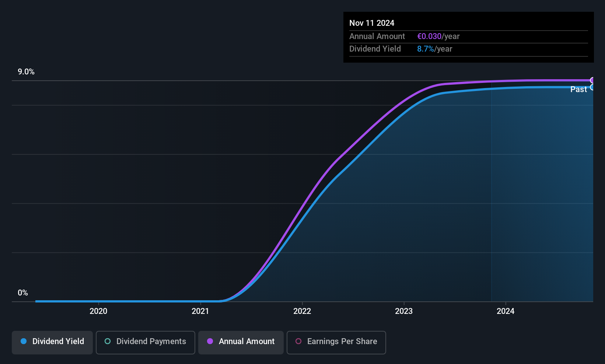This screenshot has width=605, height=364.
Task: Click the €0.030/year annual amount value
Action: click(438, 36)
